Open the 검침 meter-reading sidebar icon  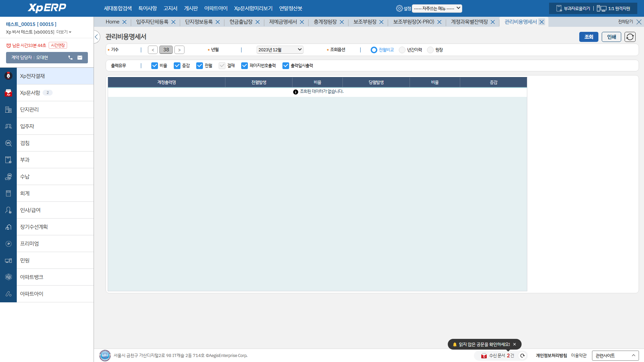coord(8,143)
